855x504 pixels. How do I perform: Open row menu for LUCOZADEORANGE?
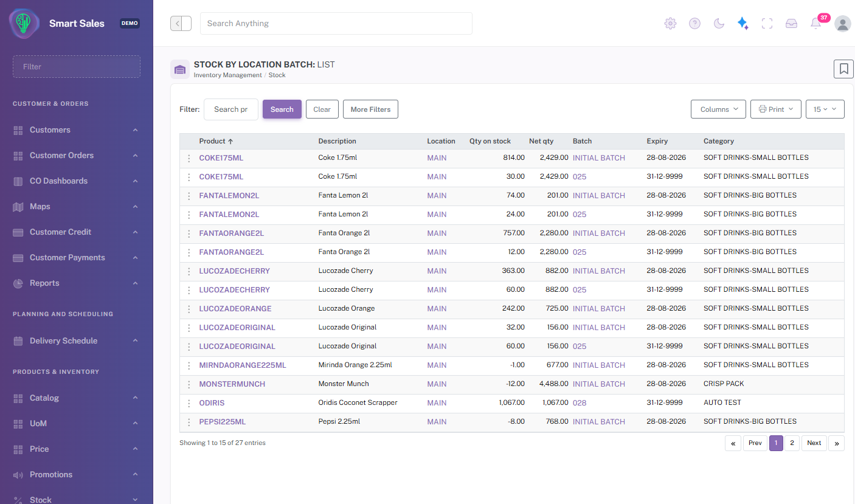tap(189, 309)
